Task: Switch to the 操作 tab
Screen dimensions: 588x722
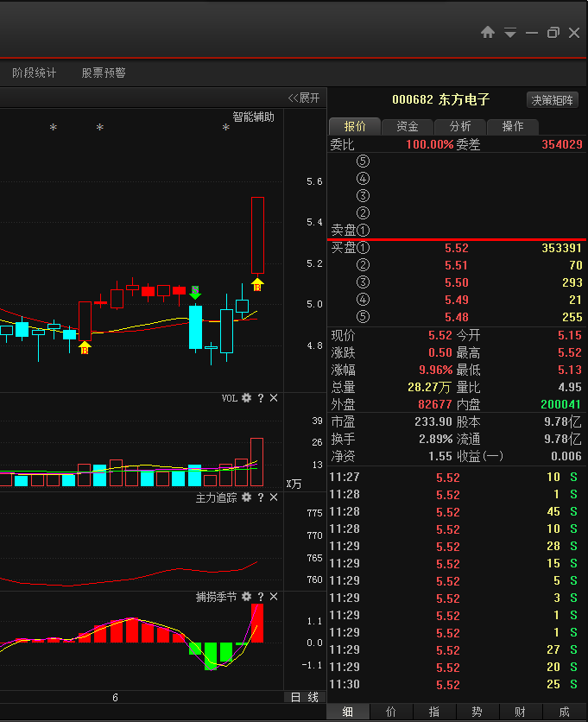Action: click(513, 126)
